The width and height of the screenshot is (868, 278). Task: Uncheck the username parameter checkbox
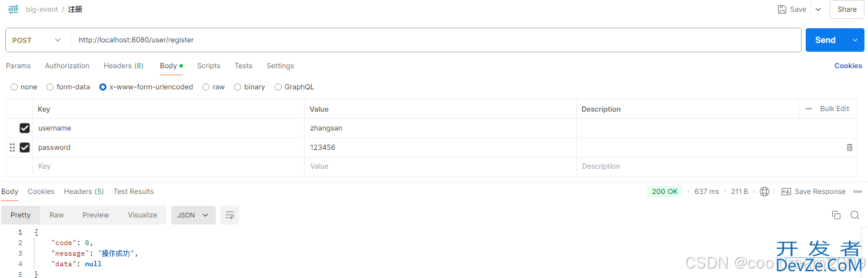[x=25, y=128]
